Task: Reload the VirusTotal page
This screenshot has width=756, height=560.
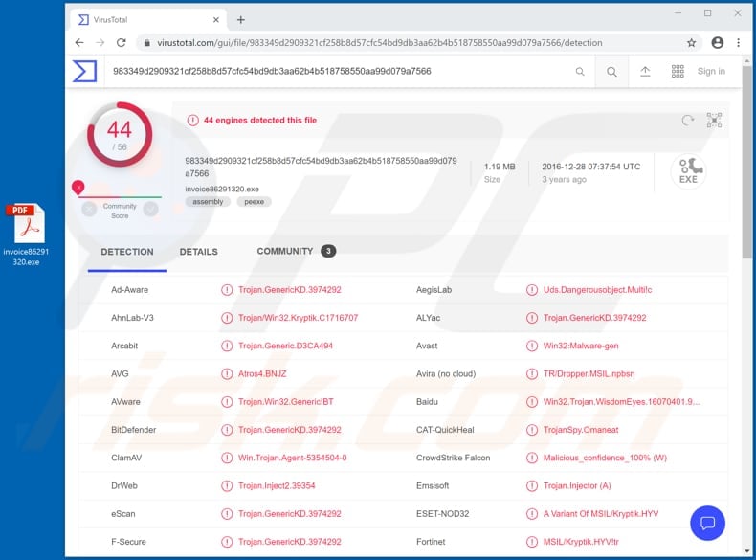Action: 121,43
